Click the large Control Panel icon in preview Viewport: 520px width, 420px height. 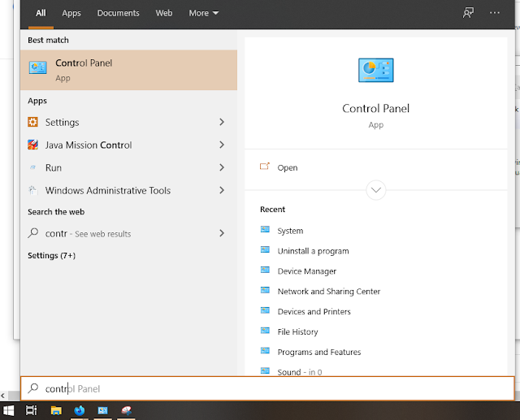pyautogui.click(x=375, y=71)
